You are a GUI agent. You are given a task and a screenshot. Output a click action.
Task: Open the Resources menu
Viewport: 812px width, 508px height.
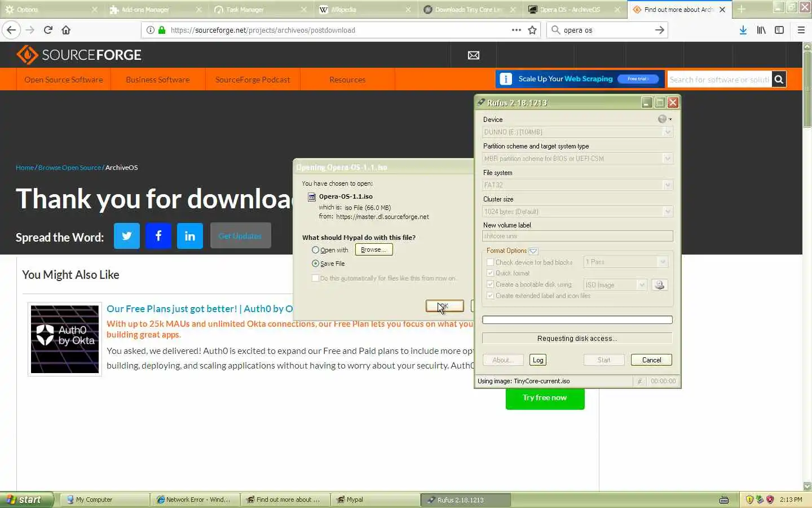[x=347, y=80]
